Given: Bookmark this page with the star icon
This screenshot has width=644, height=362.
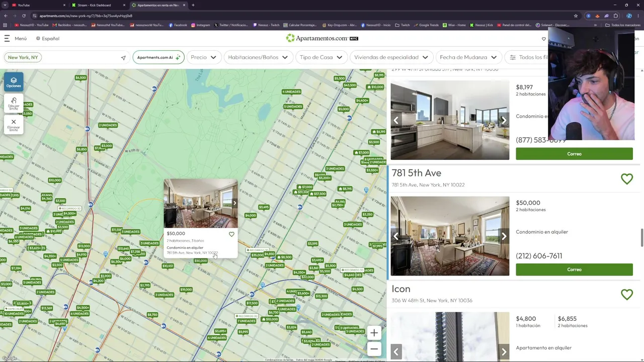Looking at the screenshot, I should pos(576,16).
